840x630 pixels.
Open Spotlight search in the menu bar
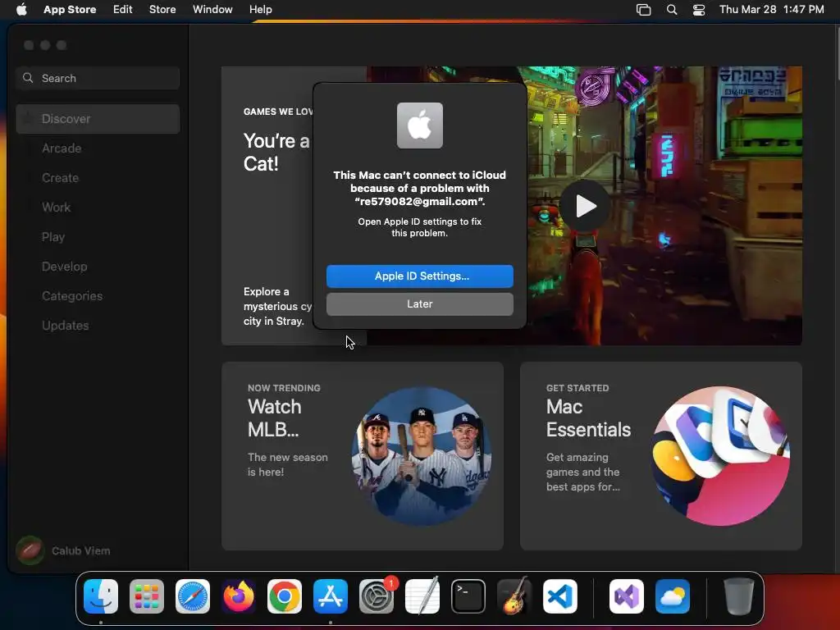672,10
